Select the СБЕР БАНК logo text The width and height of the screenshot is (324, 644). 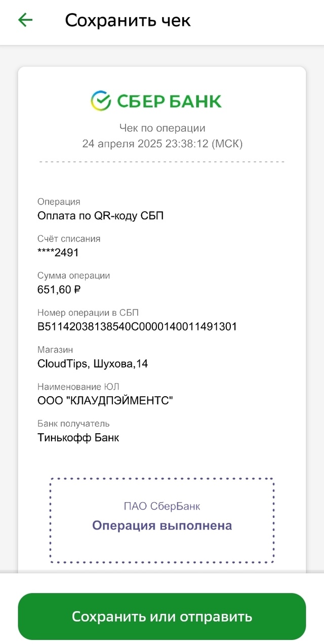coord(170,101)
